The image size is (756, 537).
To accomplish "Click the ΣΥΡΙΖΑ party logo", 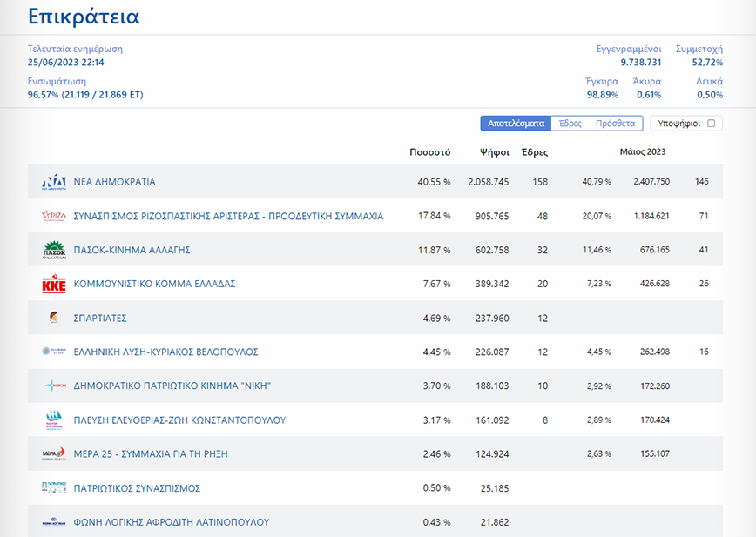I will tap(54, 216).
